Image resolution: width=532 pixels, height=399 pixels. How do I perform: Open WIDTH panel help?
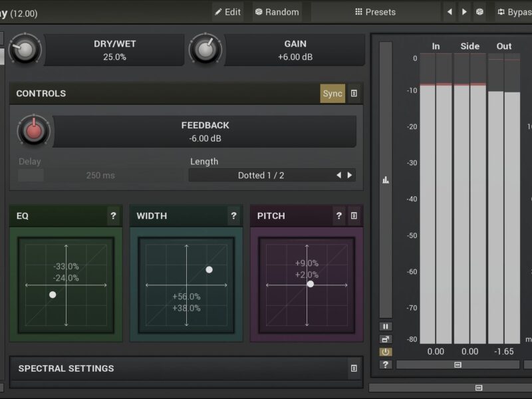pos(233,216)
